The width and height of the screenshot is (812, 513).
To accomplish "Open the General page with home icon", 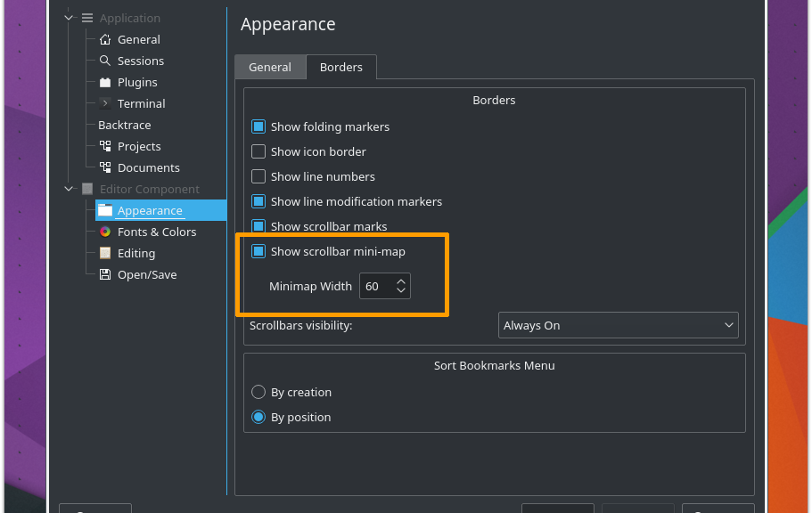I will point(105,39).
